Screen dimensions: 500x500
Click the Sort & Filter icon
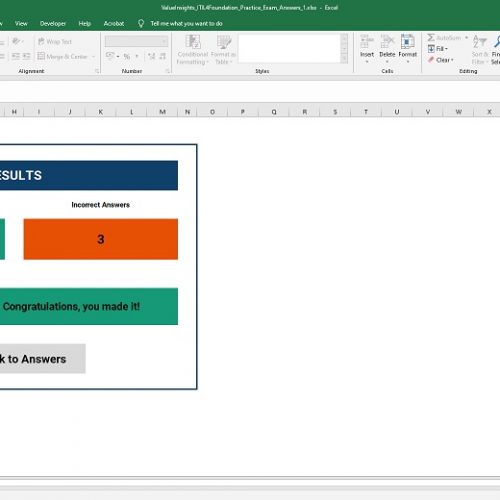[x=480, y=41]
